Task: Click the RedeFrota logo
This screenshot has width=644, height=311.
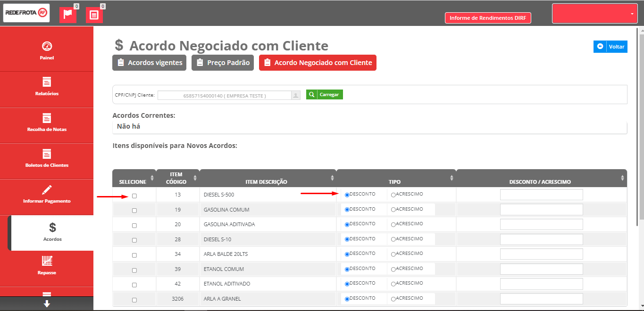Action: (26, 13)
